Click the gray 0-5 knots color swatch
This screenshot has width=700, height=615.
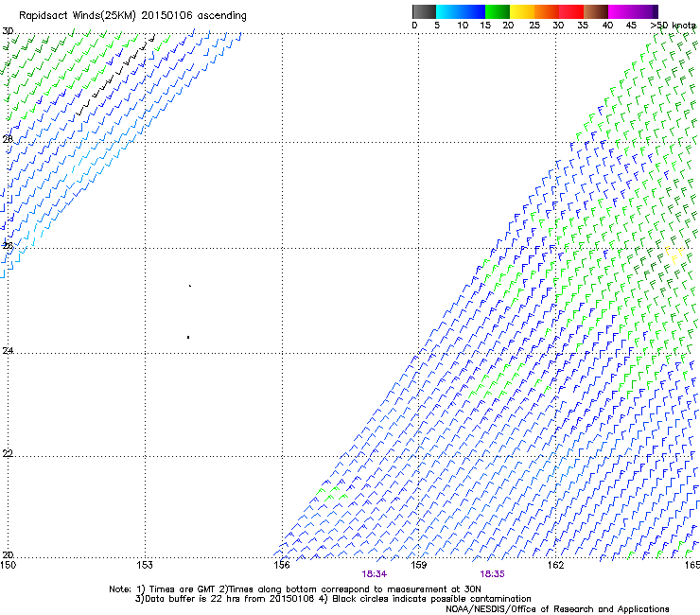coord(424,11)
